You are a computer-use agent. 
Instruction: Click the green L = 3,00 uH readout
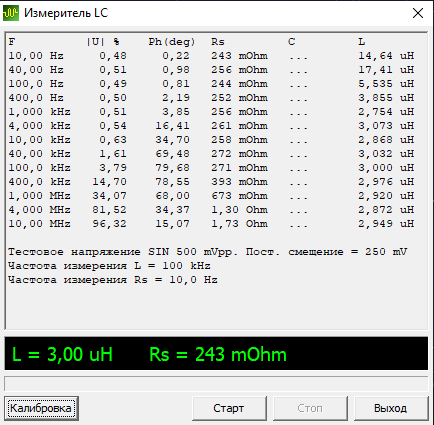click(62, 354)
